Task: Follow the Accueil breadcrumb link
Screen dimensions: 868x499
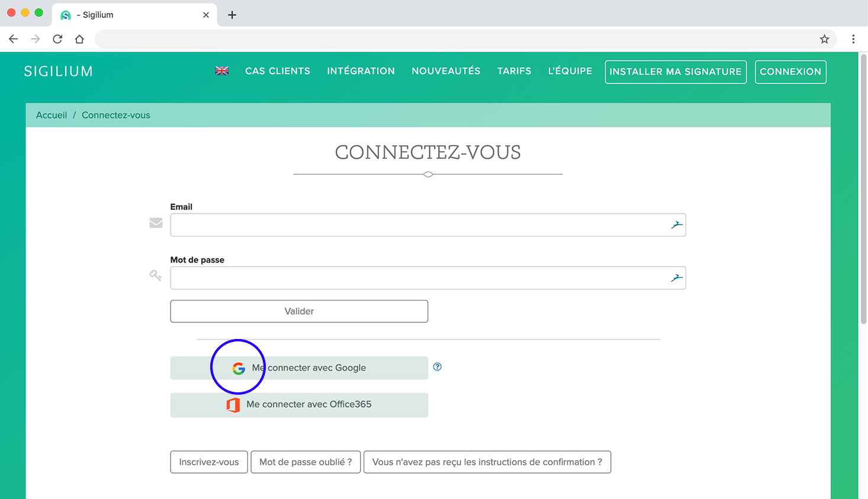Action: point(52,115)
